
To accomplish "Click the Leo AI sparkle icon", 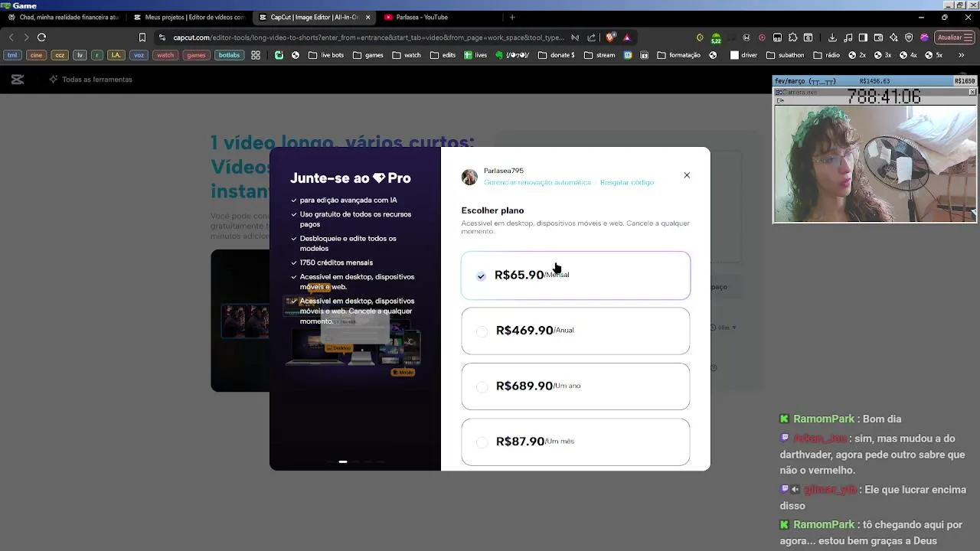I will pos(893,37).
